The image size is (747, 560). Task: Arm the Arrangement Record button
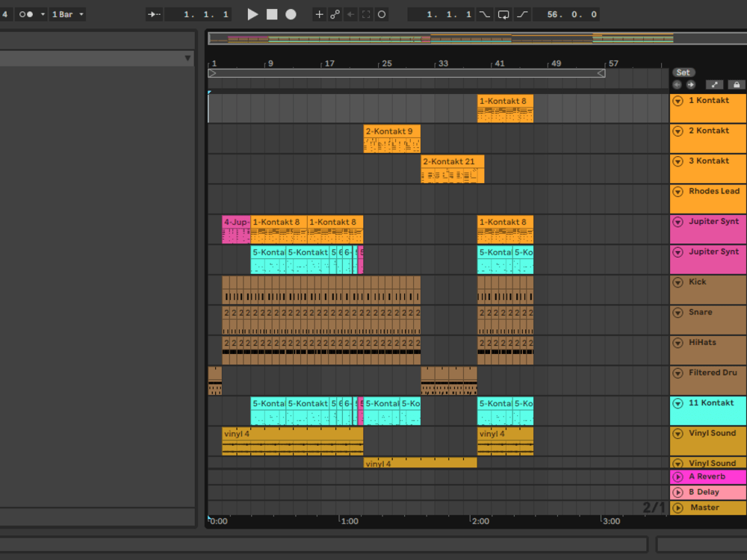[x=291, y=14]
